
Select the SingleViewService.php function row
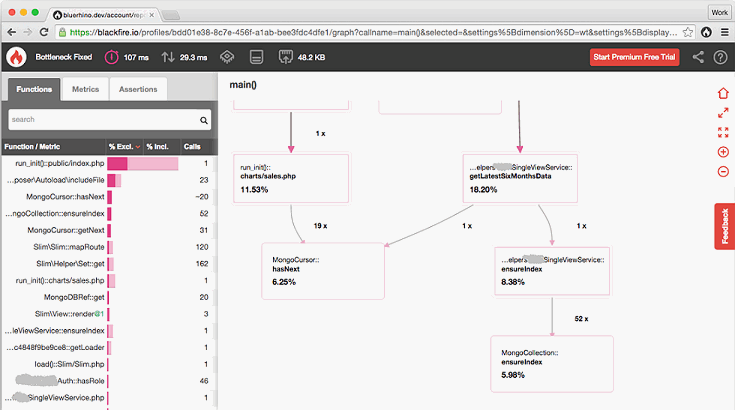[x=109, y=398]
